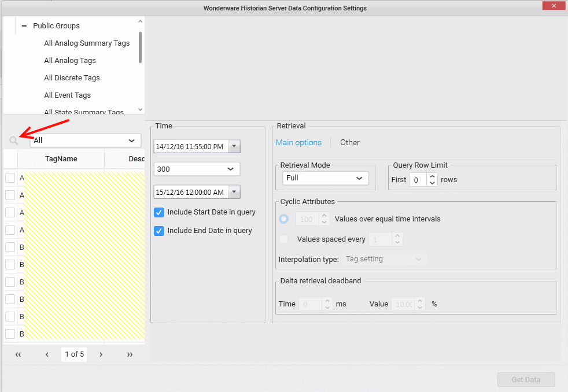Click the deadband Time ms field
Image resolution: width=568 pixels, height=392 pixels.
[310, 304]
